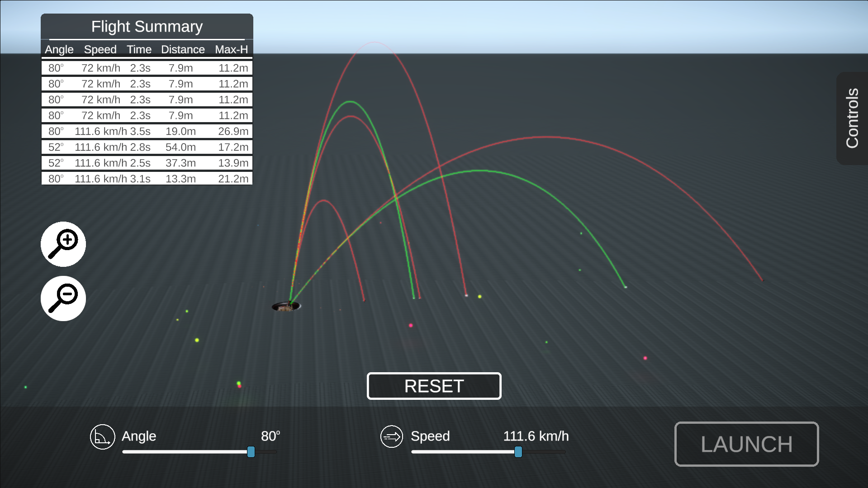Click the RESET button
868x488 pixels.
coord(434,386)
